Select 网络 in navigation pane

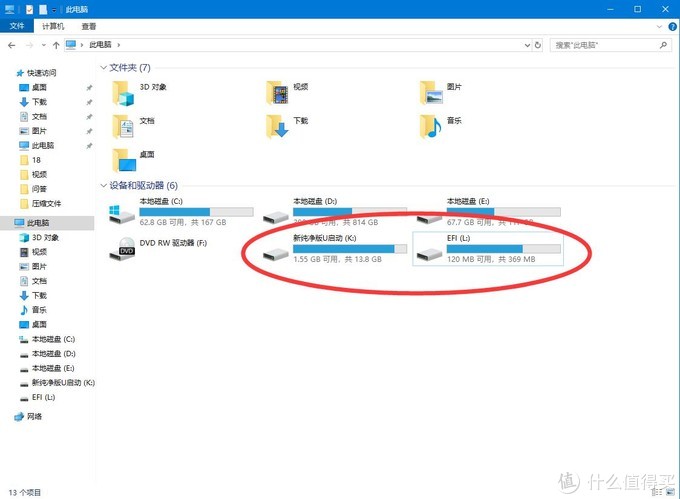(x=29, y=417)
